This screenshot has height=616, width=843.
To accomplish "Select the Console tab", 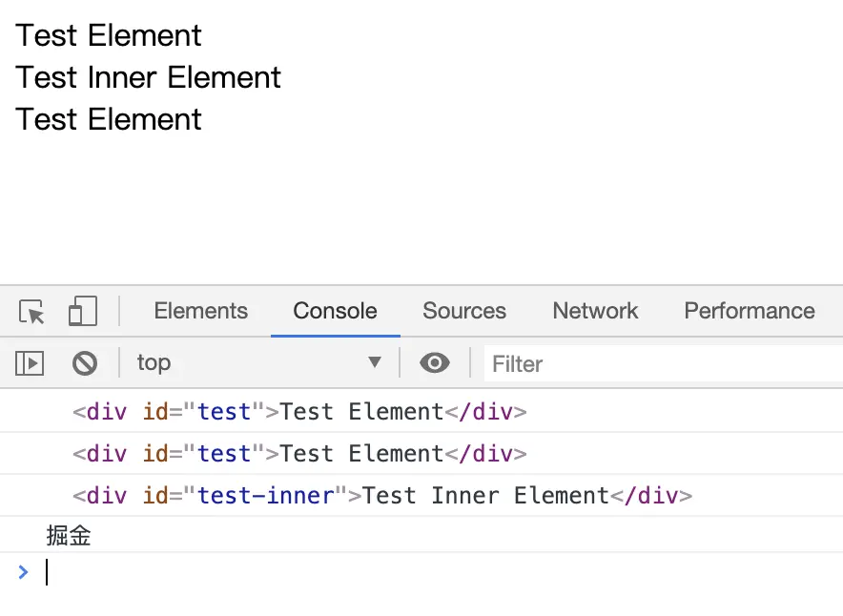I will click(x=335, y=312).
